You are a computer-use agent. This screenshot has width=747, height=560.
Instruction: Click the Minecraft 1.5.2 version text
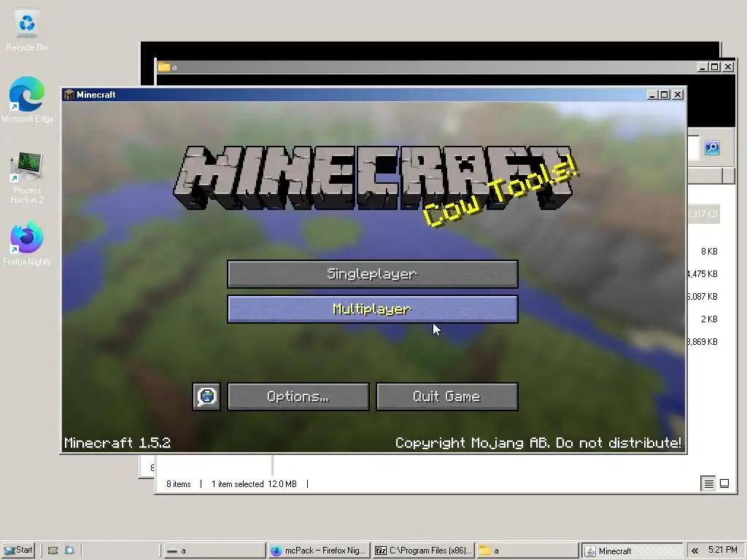pyautogui.click(x=117, y=443)
